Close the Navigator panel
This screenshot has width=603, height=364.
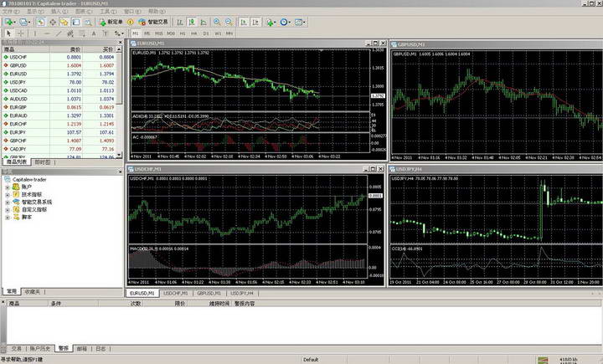click(120, 172)
